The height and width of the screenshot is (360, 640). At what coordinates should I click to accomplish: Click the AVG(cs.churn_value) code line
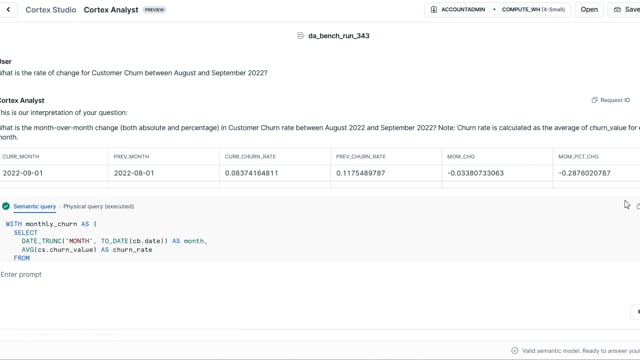point(87,249)
